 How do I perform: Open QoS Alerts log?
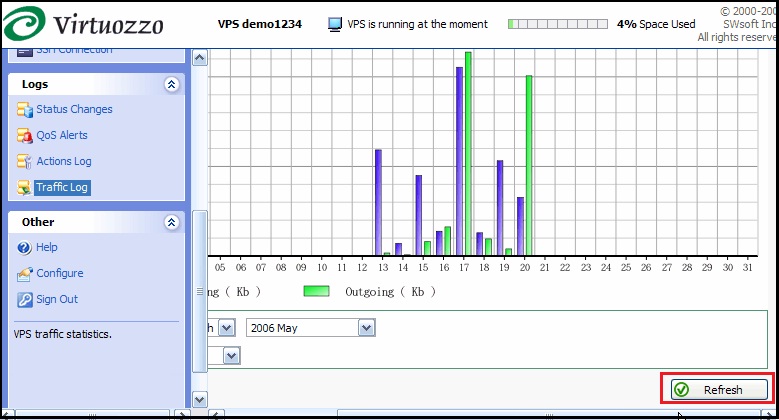(x=62, y=135)
